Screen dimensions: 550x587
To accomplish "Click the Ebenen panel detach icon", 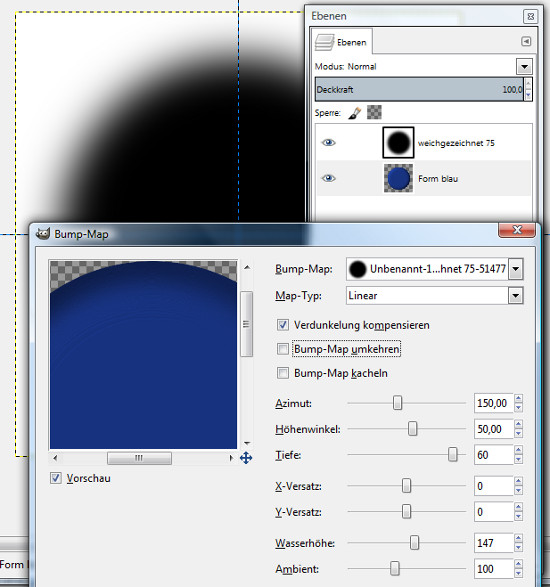I will pyautogui.click(x=531, y=16).
